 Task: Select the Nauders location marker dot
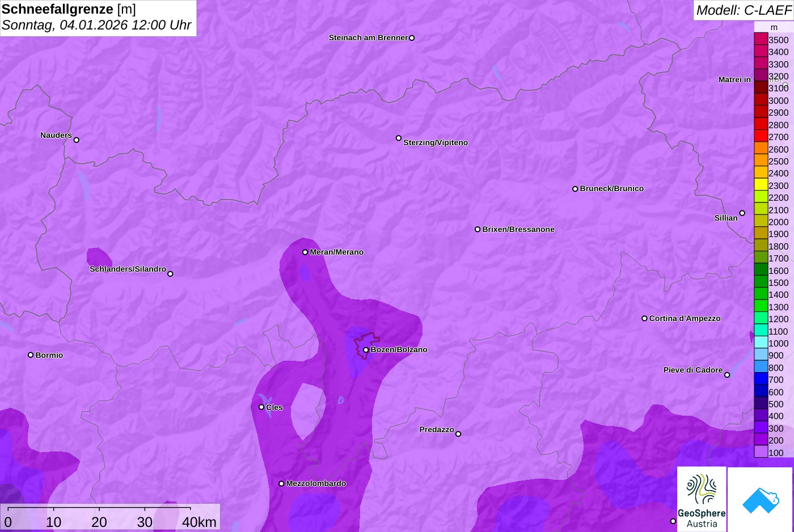(77, 140)
